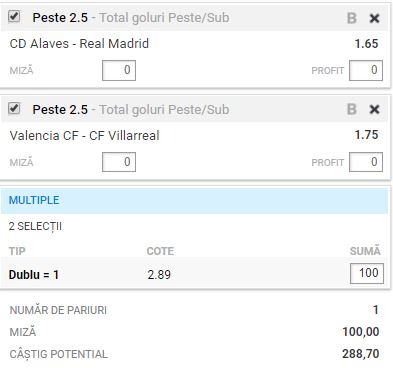Click the PROFIT field for CD Alaves bet
Image resolution: width=393 pixels, height=368 pixels.
366,70
